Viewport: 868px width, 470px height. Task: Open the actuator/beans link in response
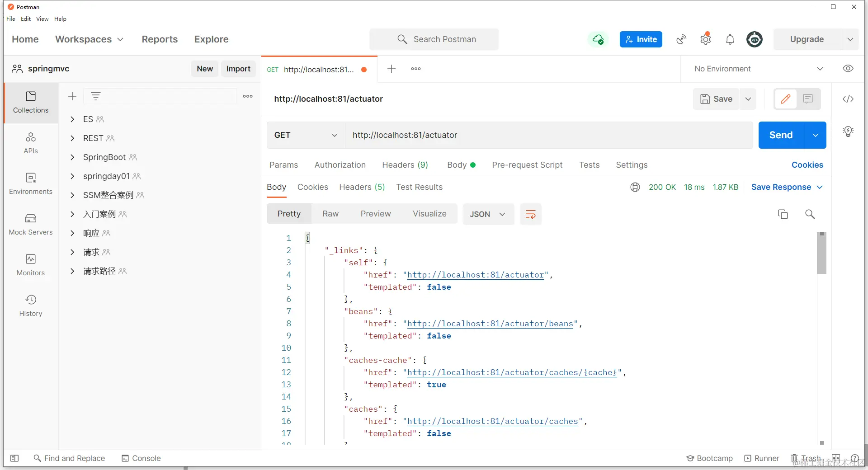tap(490, 324)
